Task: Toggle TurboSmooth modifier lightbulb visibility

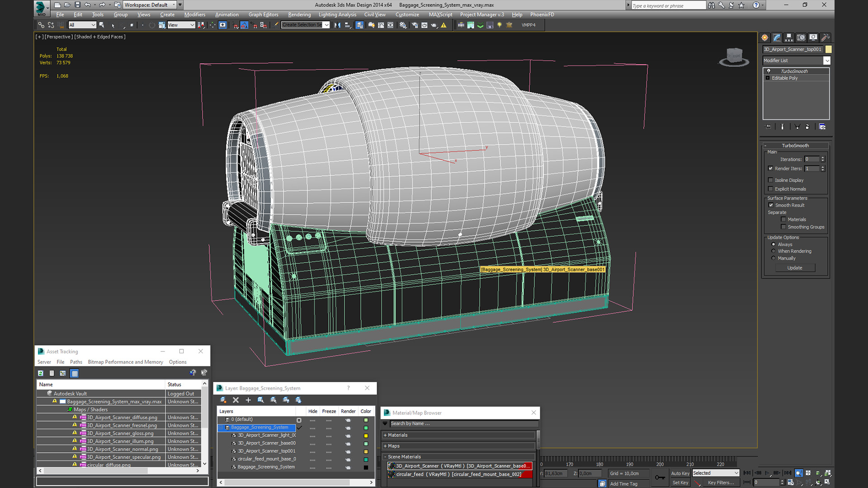Action: (x=768, y=71)
